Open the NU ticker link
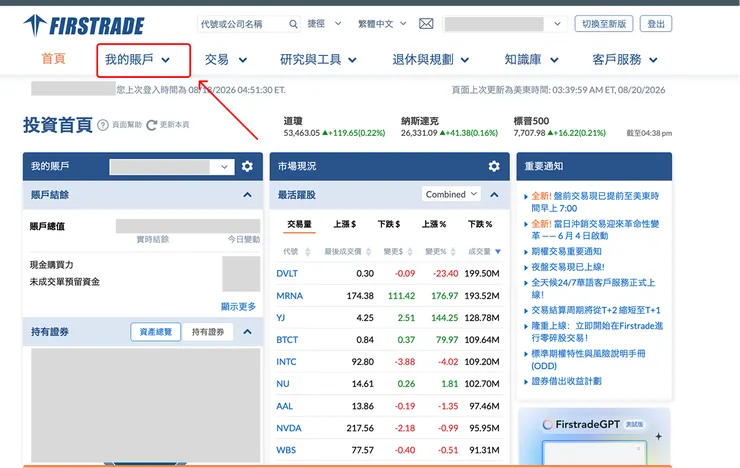 point(283,384)
